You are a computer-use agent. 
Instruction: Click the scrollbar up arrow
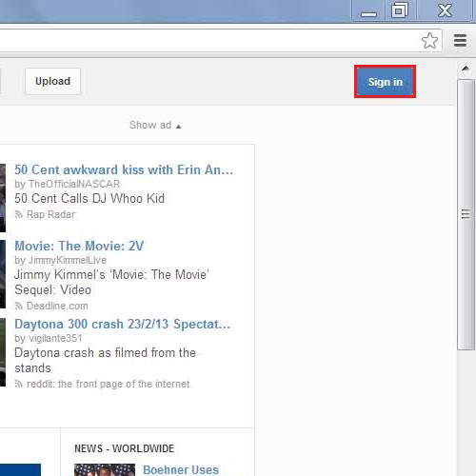click(466, 69)
